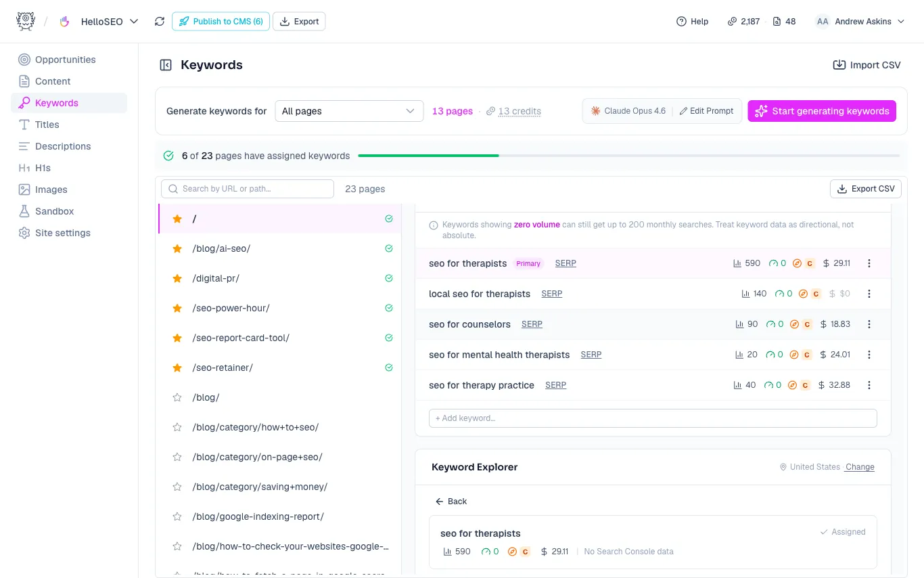Open the All pages dropdown
Screen dimensions: 924x578
pos(349,111)
